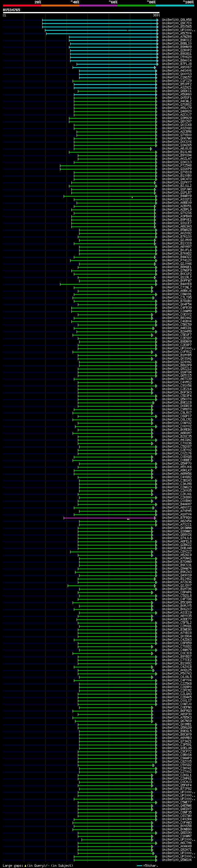This screenshot has height=868, width=197.
Task: Open hit UniRef100_Q9C7C0
Action: [x=177, y=23]
